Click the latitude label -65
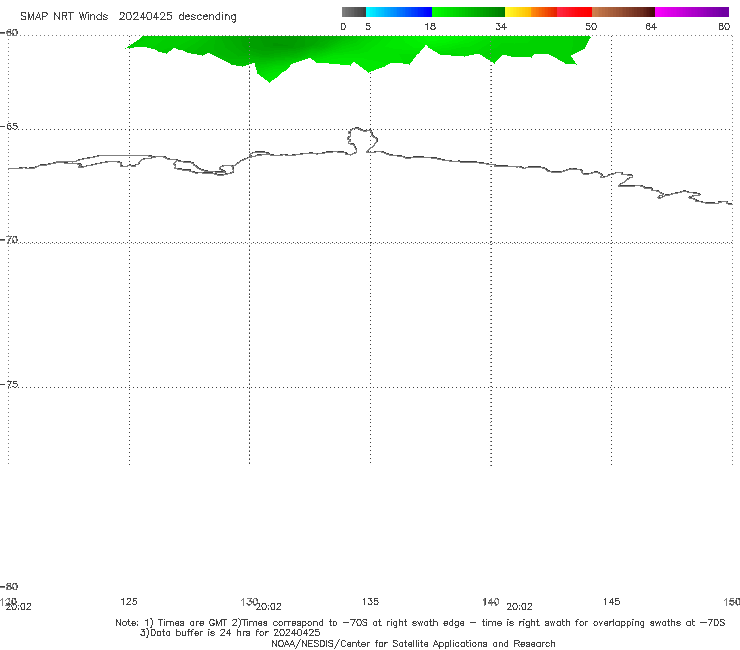740x650 pixels. (x=9, y=127)
